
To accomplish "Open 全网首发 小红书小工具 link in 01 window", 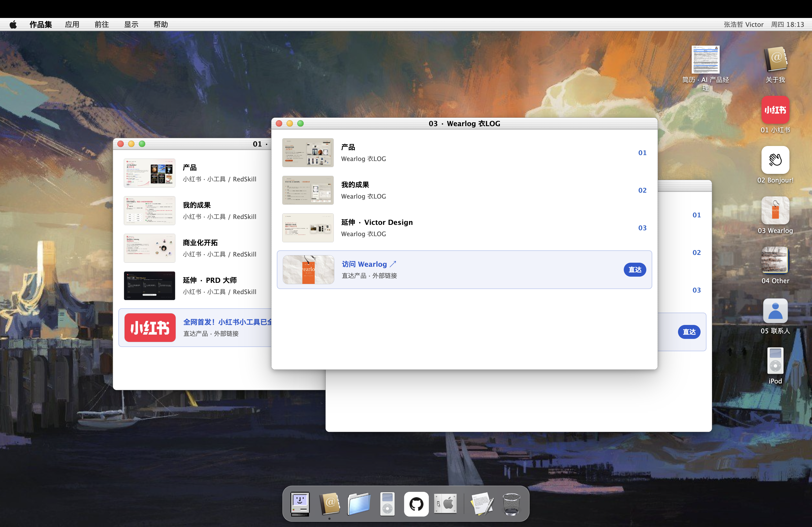I will point(227,322).
